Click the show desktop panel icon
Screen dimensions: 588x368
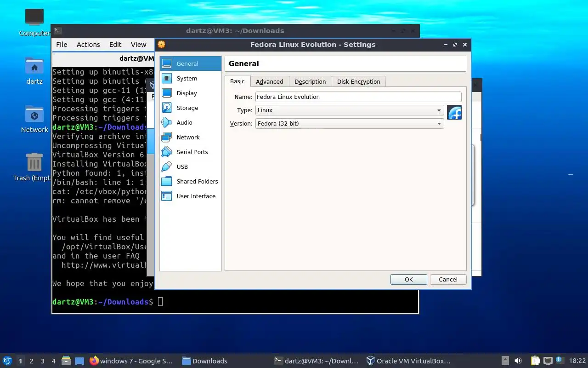[x=79, y=361]
